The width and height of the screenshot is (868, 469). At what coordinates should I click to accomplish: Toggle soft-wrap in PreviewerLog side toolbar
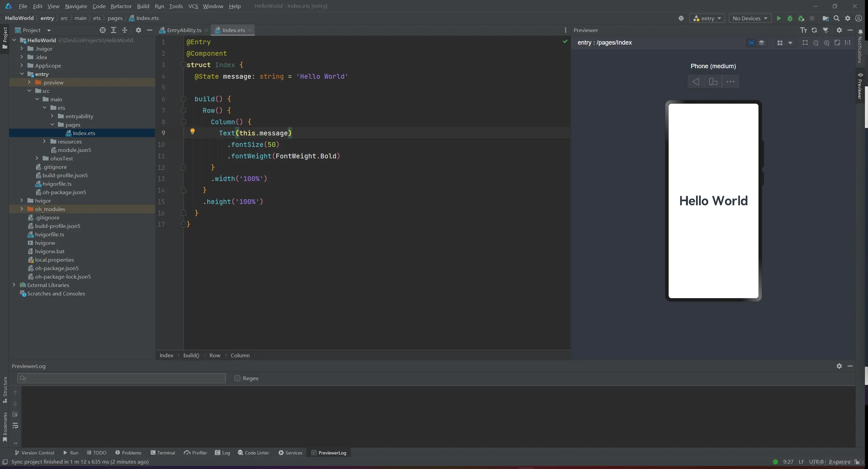[15, 425]
